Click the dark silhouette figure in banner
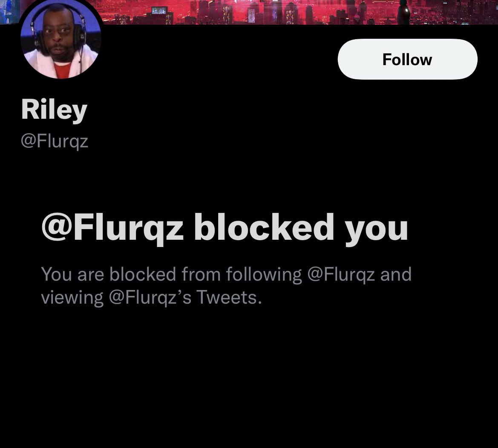This screenshot has height=448, width=498. 404,12
